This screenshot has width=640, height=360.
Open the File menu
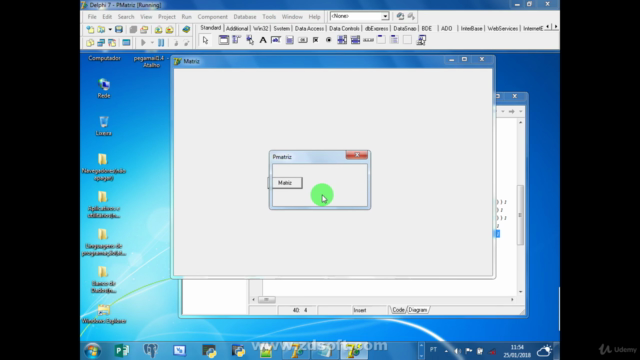(92, 17)
